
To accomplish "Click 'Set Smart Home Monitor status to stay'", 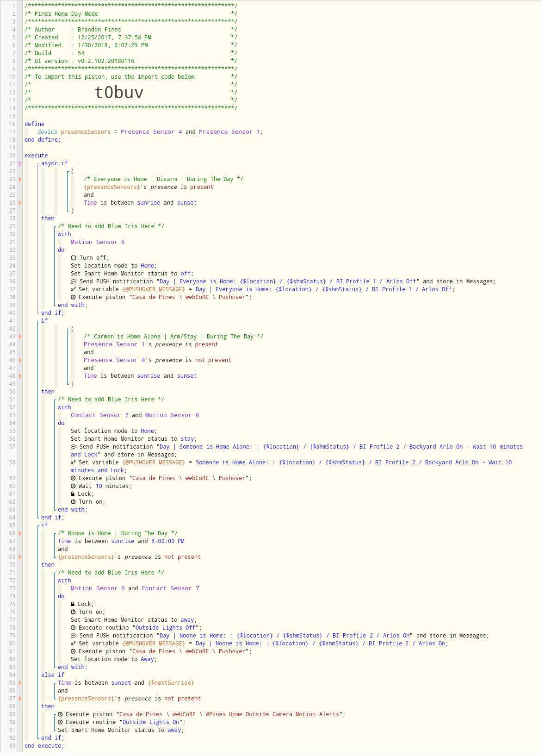I will [134, 439].
